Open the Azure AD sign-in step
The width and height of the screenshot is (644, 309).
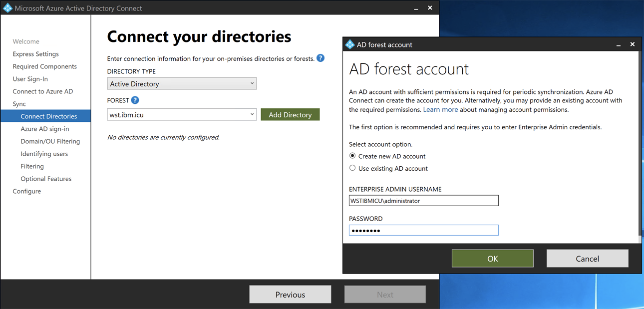tap(45, 129)
